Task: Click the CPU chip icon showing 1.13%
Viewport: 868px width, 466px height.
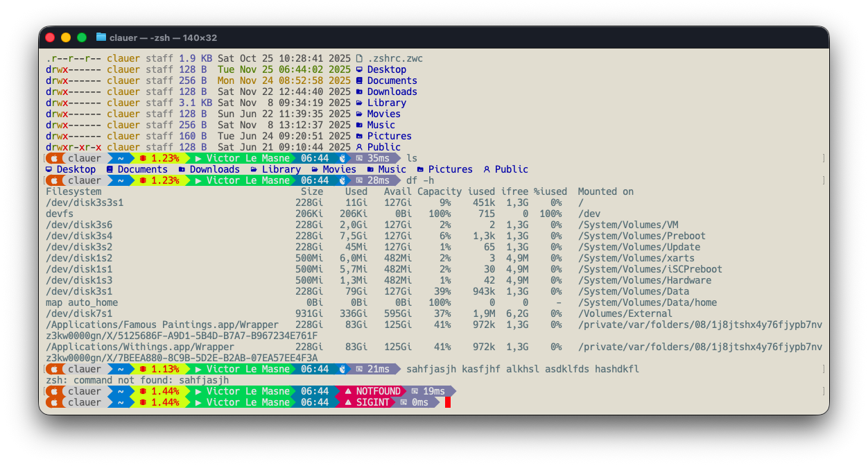Action: [143, 370]
